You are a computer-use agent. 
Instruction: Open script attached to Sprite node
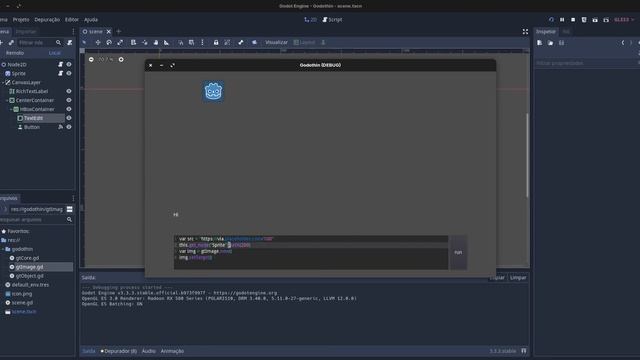(x=60, y=73)
